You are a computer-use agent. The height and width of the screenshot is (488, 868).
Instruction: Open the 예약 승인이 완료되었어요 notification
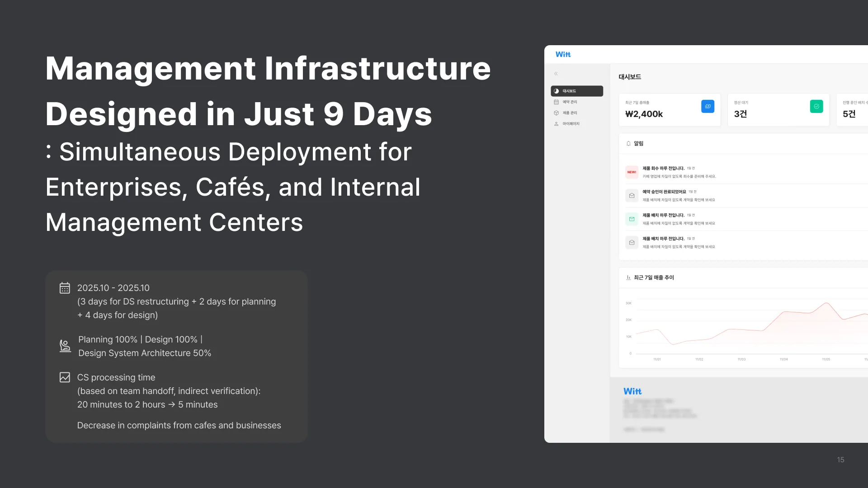click(x=664, y=192)
